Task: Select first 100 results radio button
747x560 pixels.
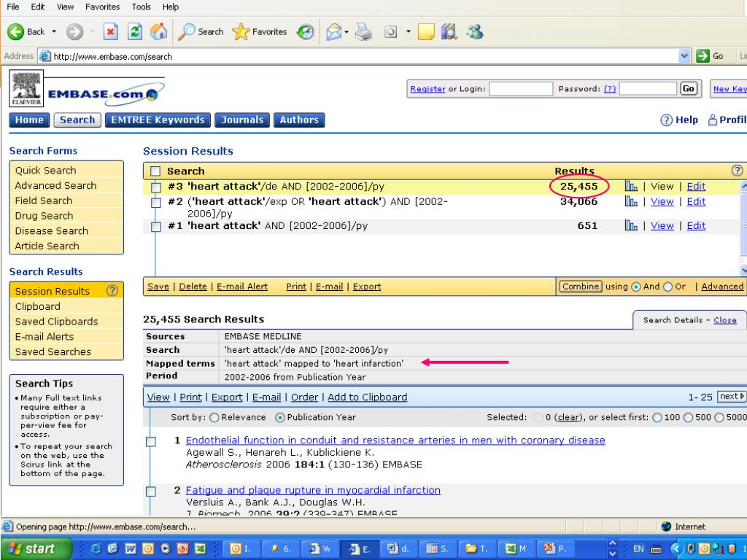Action: tap(657, 418)
